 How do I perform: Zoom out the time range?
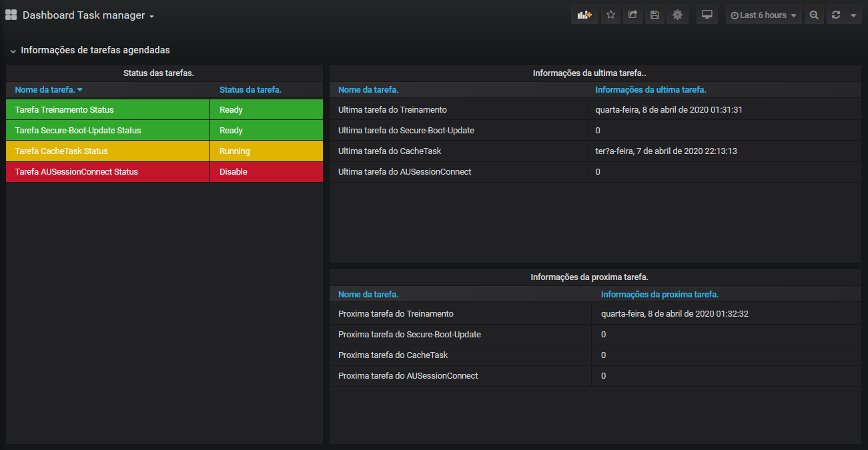coord(814,15)
